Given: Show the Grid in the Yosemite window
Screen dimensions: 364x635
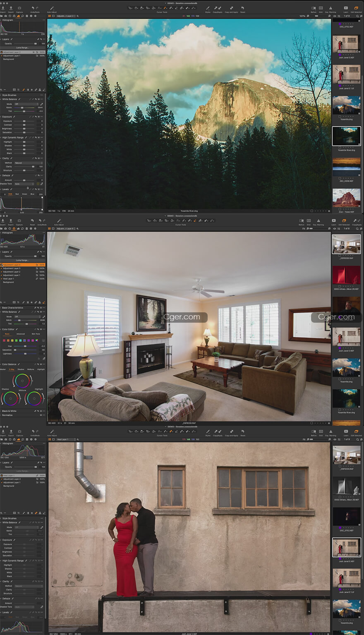Looking at the screenshot, I should pyautogui.click(x=321, y=8).
